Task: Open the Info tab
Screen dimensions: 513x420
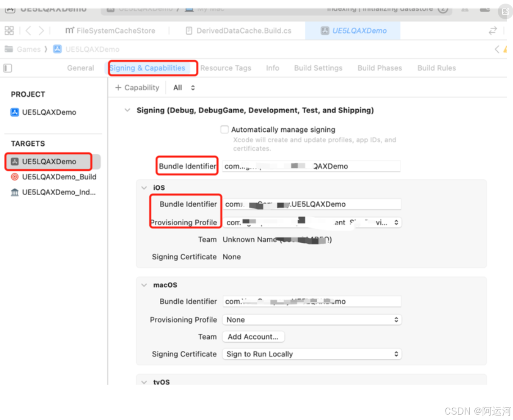Action: pyautogui.click(x=273, y=68)
